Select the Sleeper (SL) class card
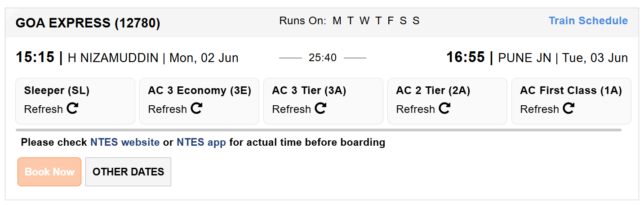The width and height of the screenshot is (644, 206). coord(75,101)
